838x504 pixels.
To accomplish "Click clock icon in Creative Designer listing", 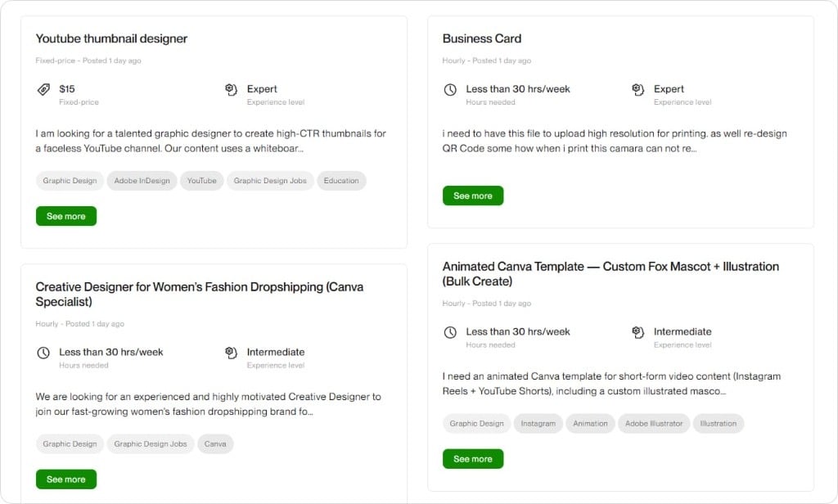I will (43, 353).
